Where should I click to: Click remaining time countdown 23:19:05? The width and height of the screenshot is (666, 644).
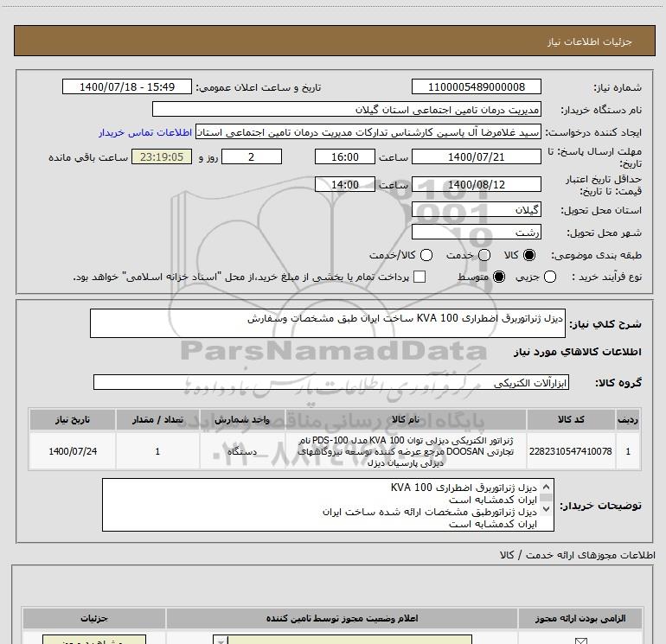click(x=162, y=157)
